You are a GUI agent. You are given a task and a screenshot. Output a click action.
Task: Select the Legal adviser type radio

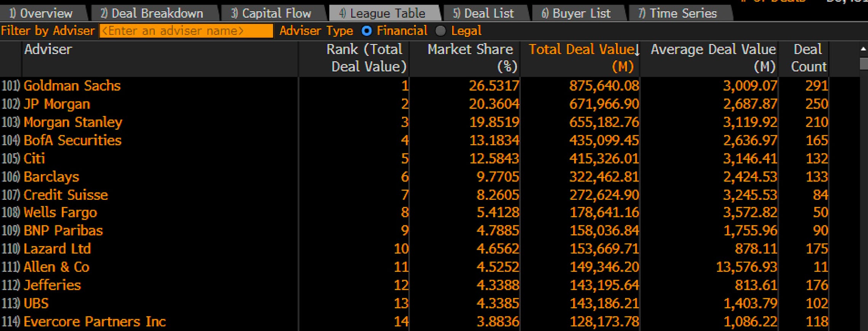440,31
